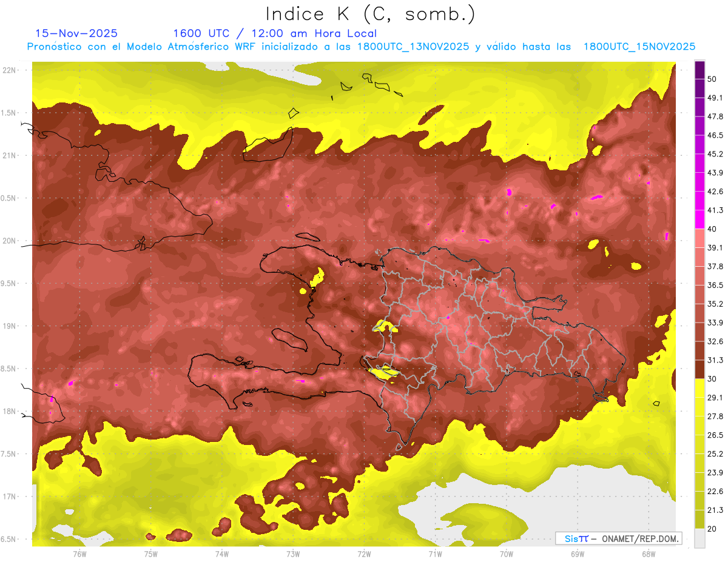Click the longitude axis label "68W"
728x562 pixels.
point(649,554)
